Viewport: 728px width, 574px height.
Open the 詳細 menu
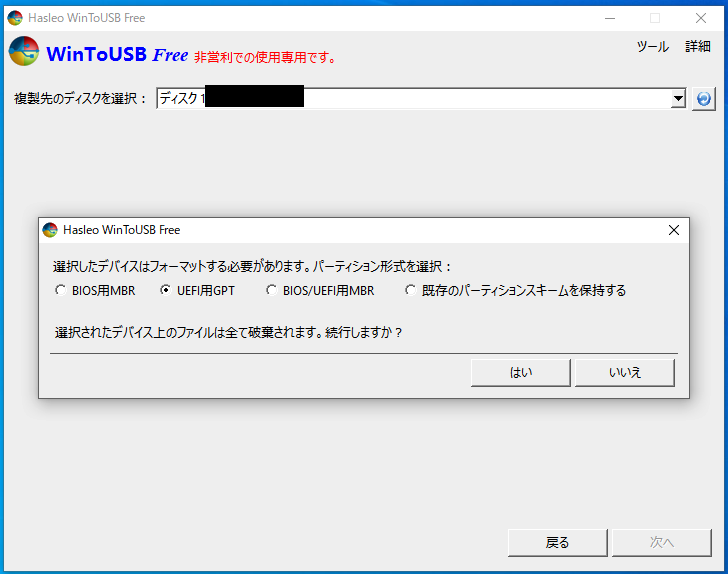698,46
